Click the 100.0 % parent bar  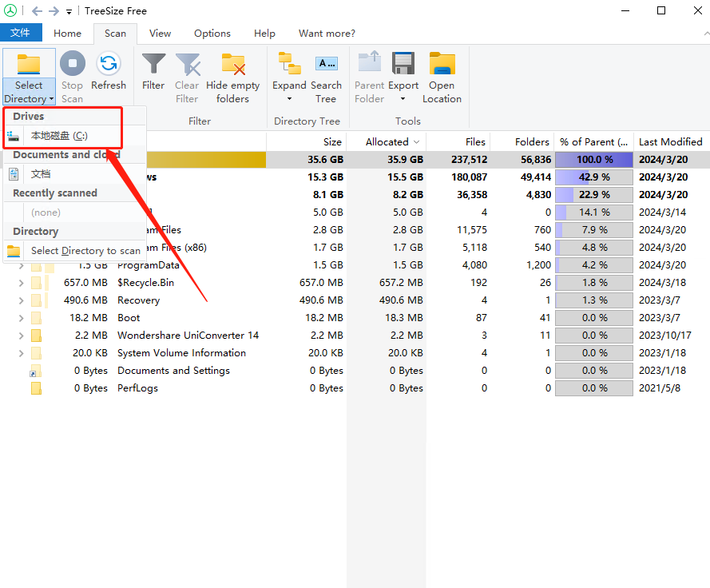pyautogui.click(x=594, y=160)
